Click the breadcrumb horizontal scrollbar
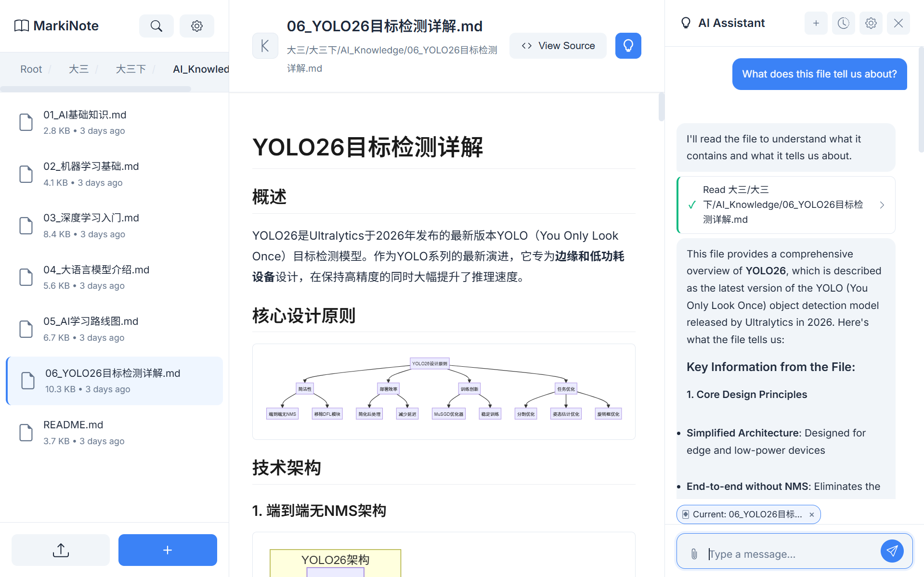The width and height of the screenshot is (924, 577). click(x=96, y=89)
